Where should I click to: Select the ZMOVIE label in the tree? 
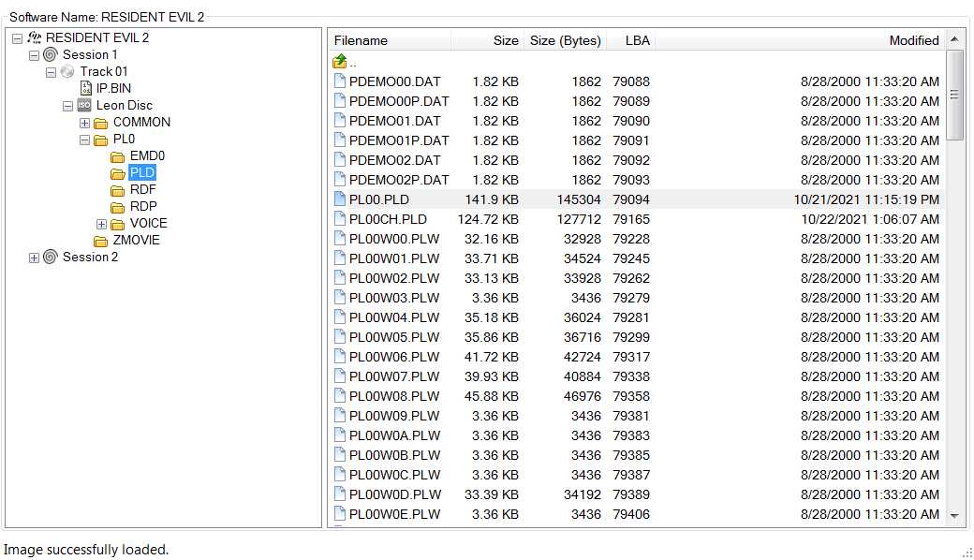136,241
